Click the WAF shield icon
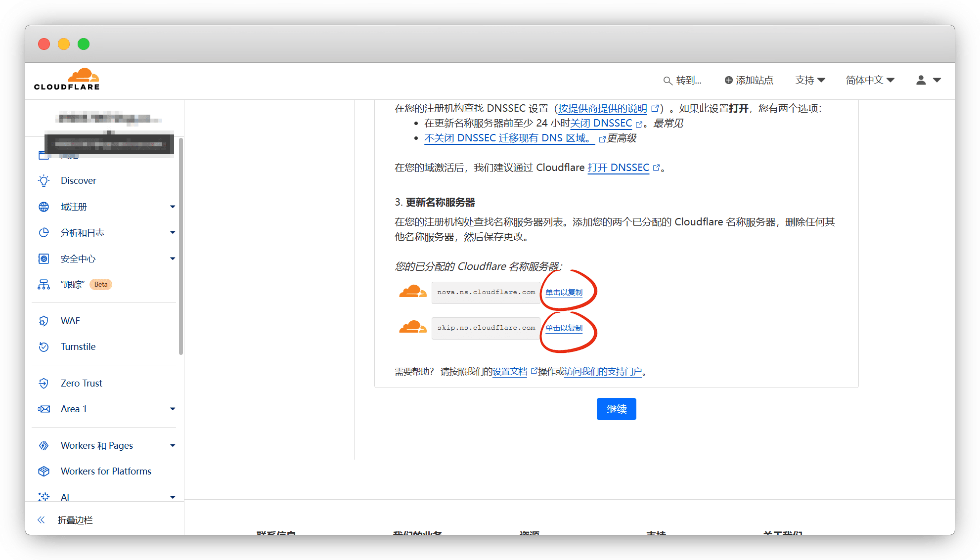The image size is (980, 560). click(x=44, y=321)
